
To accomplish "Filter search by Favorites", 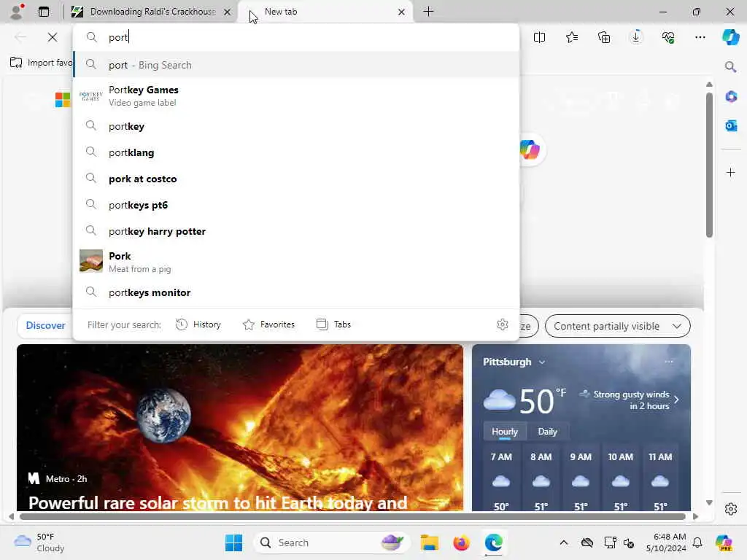I will tap(268, 324).
